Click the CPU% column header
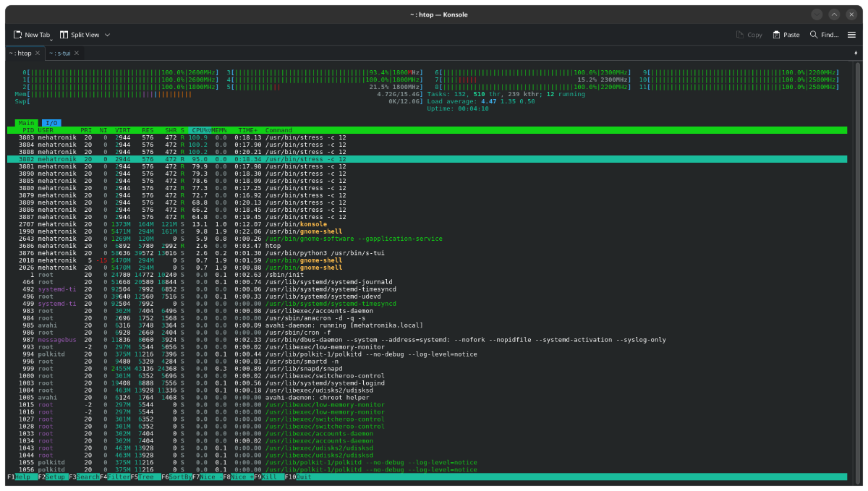This screenshot has height=491, width=868. coord(200,130)
